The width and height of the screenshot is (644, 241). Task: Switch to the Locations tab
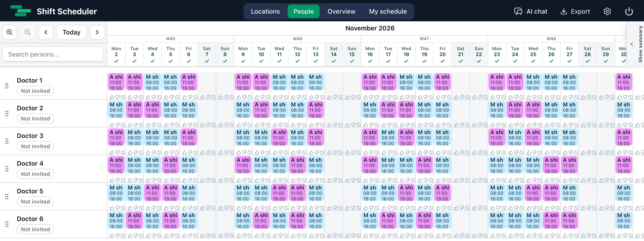(265, 11)
